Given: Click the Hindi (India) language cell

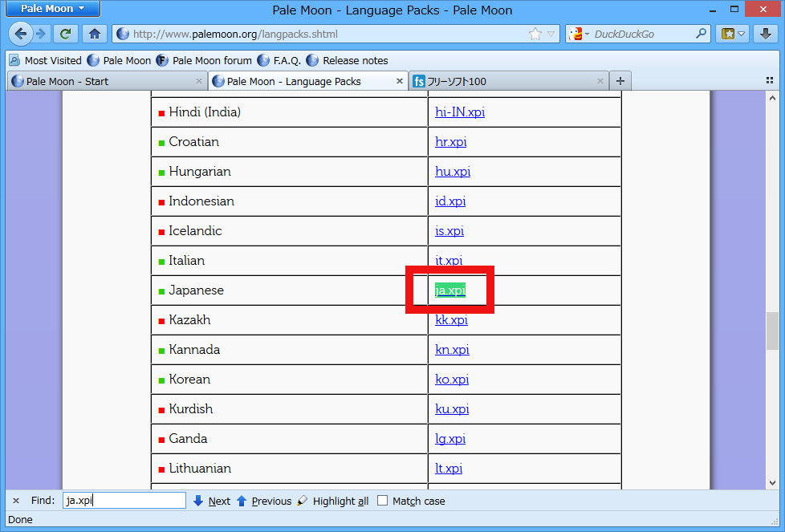Looking at the screenshot, I should click(290, 112).
